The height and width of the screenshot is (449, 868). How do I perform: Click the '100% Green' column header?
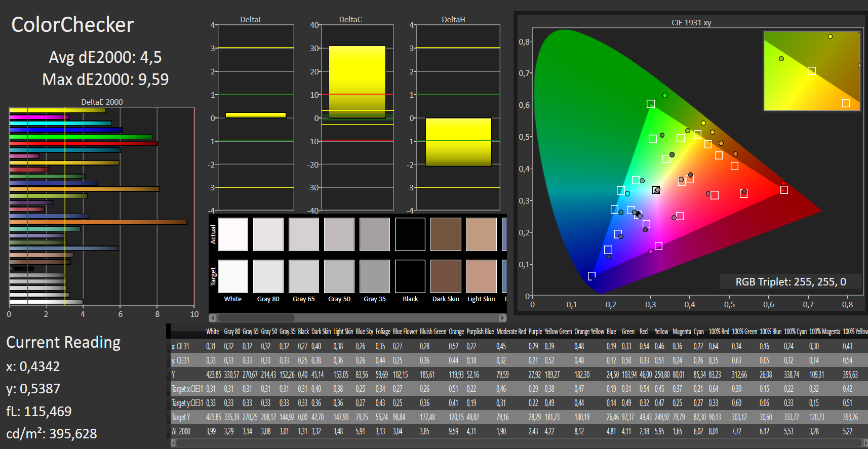(x=744, y=332)
